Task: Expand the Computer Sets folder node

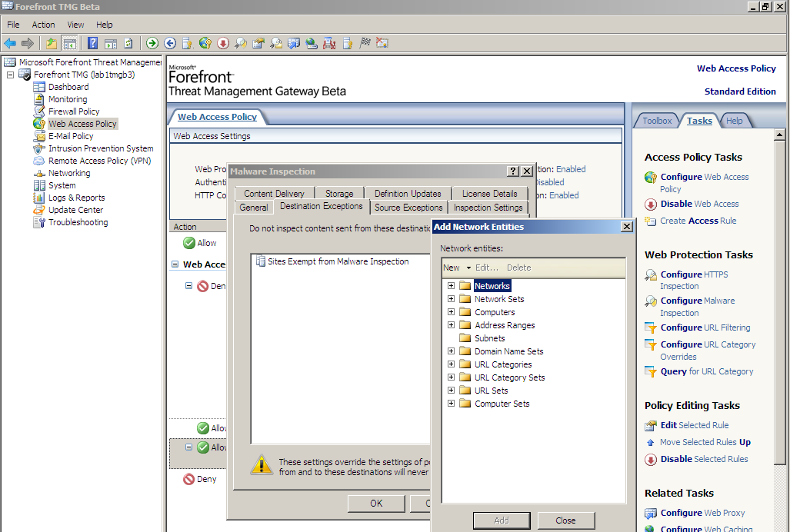Action: tap(451, 404)
